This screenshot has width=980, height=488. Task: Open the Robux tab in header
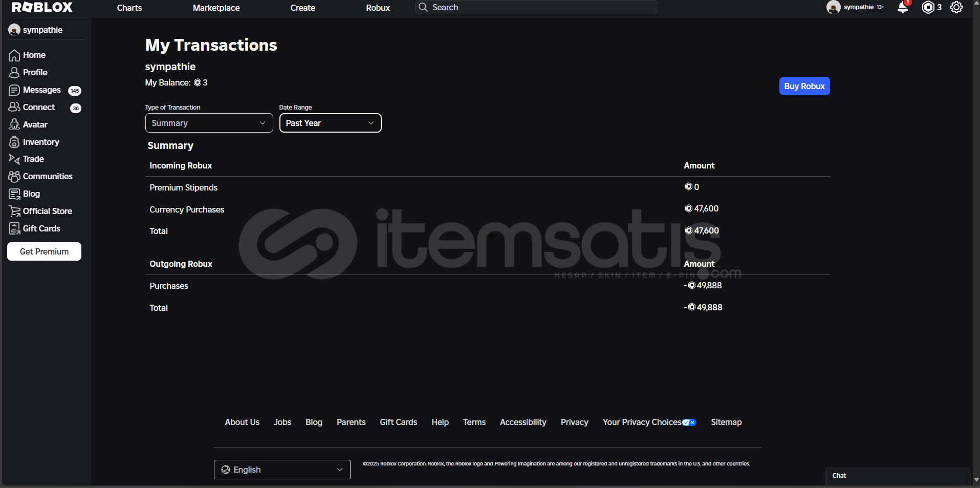378,8
